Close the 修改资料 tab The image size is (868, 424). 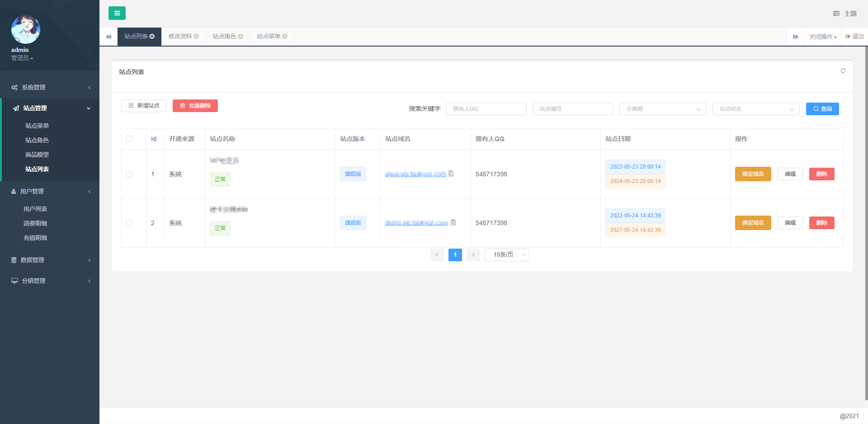click(196, 37)
